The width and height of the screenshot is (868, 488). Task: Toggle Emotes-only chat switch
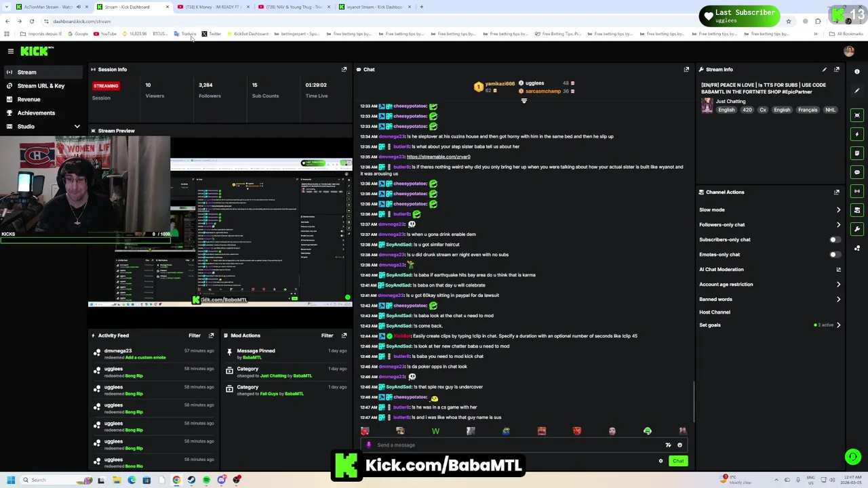[835, 254]
